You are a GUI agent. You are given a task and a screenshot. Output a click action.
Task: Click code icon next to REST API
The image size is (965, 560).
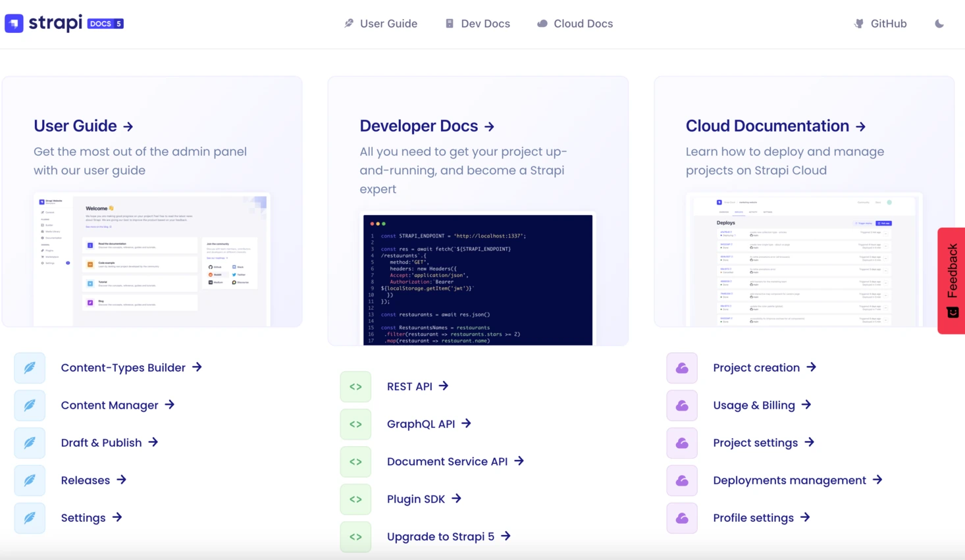pos(355,387)
